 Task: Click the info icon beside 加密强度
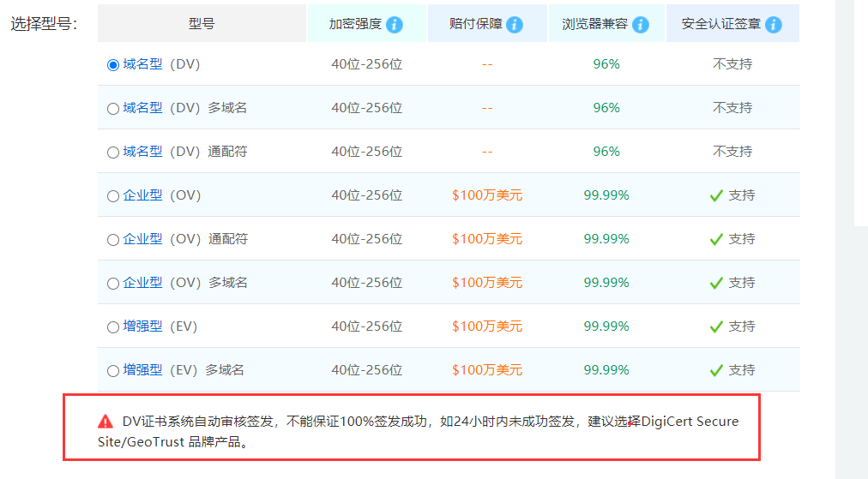(x=395, y=24)
